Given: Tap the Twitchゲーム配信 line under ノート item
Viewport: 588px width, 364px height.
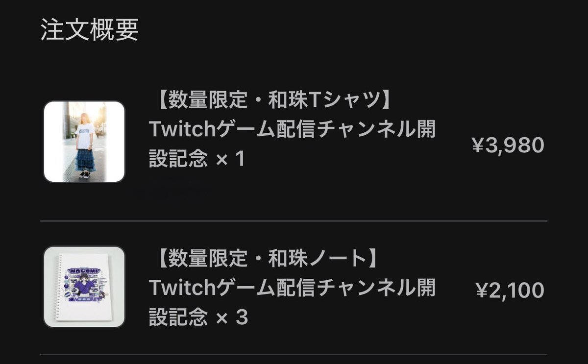Looking at the screenshot, I should (x=293, y=288).
